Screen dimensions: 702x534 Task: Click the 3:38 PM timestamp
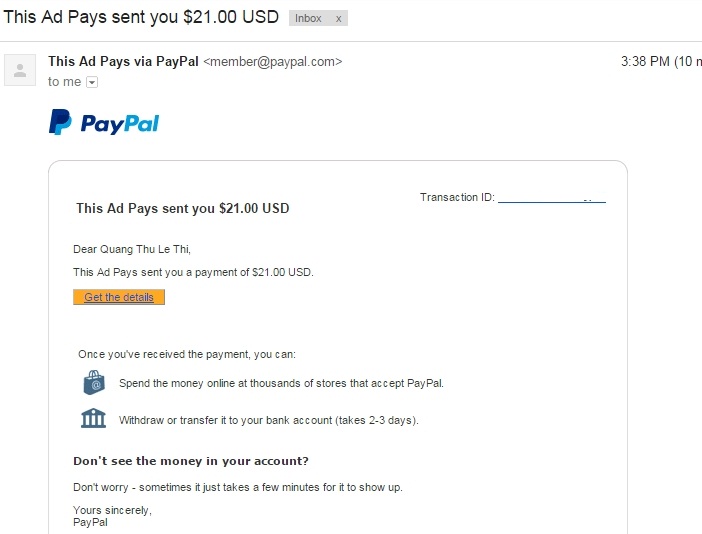point(645,62)
